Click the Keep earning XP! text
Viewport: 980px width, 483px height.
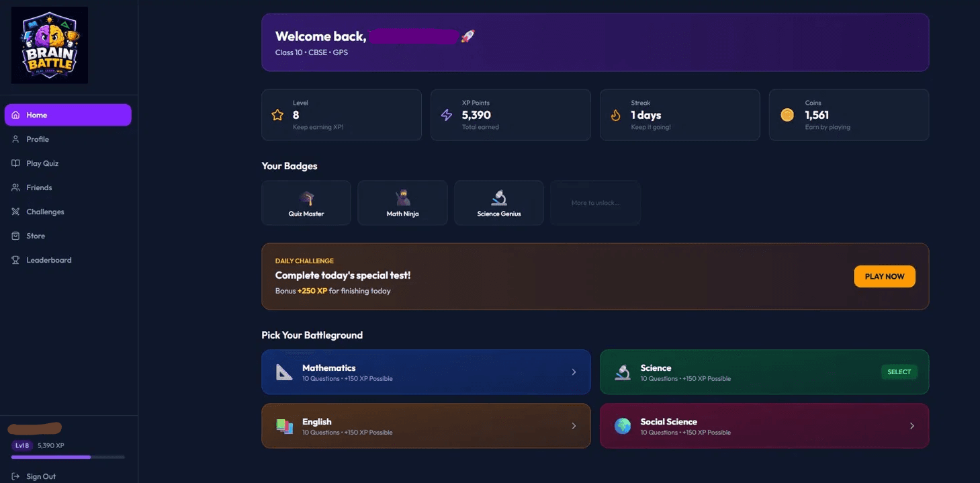pos(318,127)
